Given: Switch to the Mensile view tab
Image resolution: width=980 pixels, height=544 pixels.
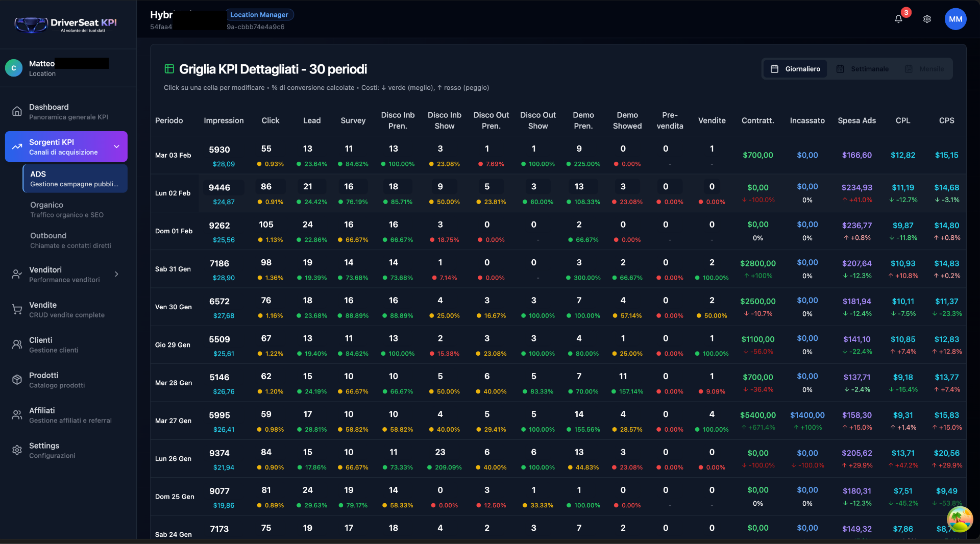Looking at the screenshot, I should (925, 68).
